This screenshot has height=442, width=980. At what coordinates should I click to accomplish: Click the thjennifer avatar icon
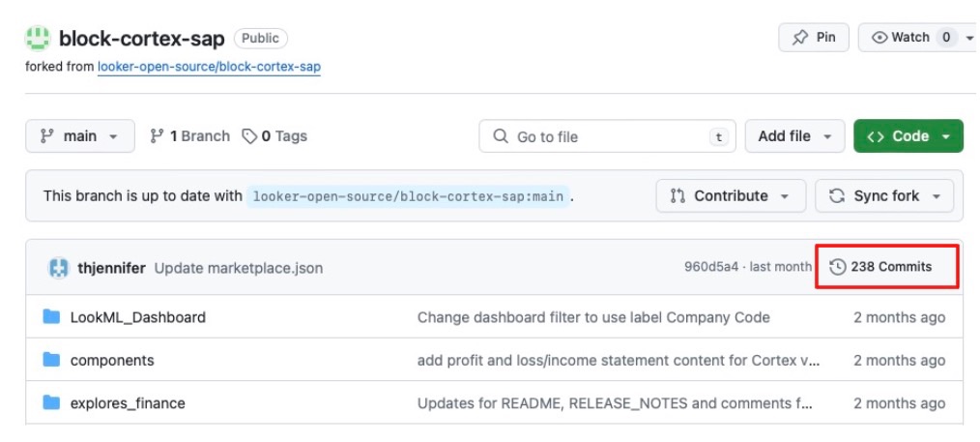58,268
